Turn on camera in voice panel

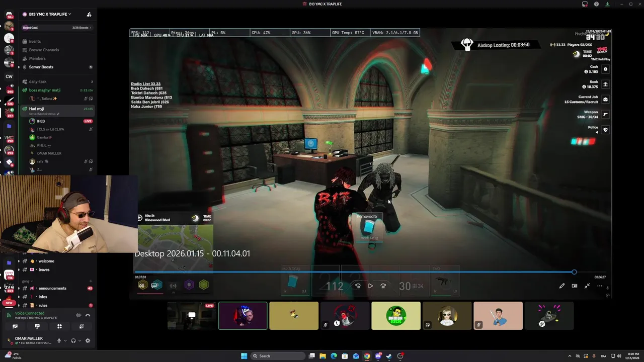15,326
